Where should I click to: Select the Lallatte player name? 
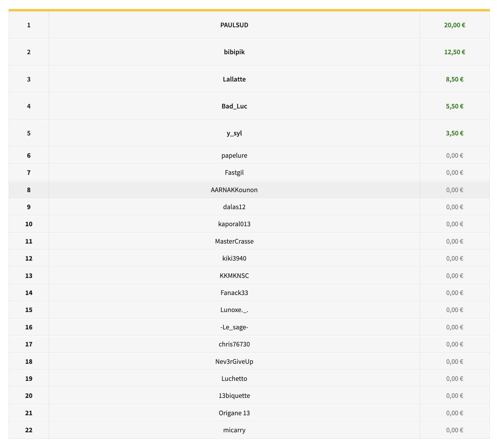234,79
